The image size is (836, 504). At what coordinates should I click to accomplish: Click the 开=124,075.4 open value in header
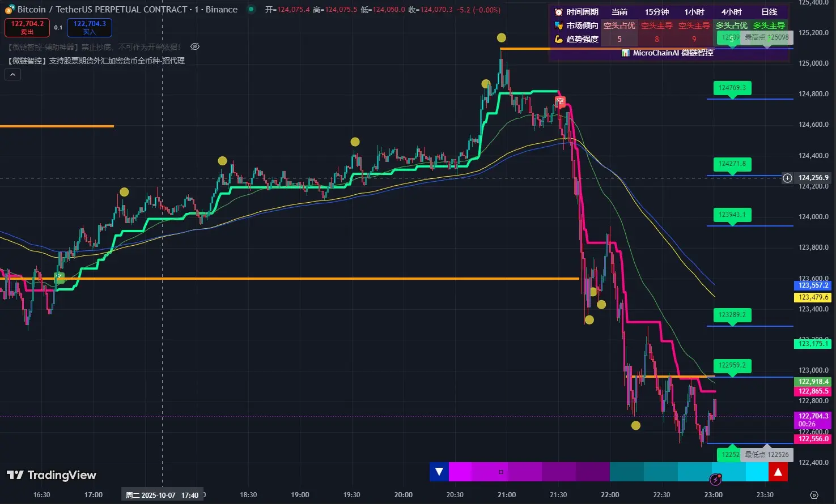point(287,10)
